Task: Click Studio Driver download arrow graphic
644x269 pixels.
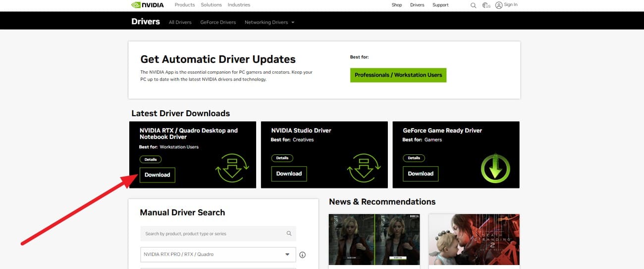Action: [364, 168]
